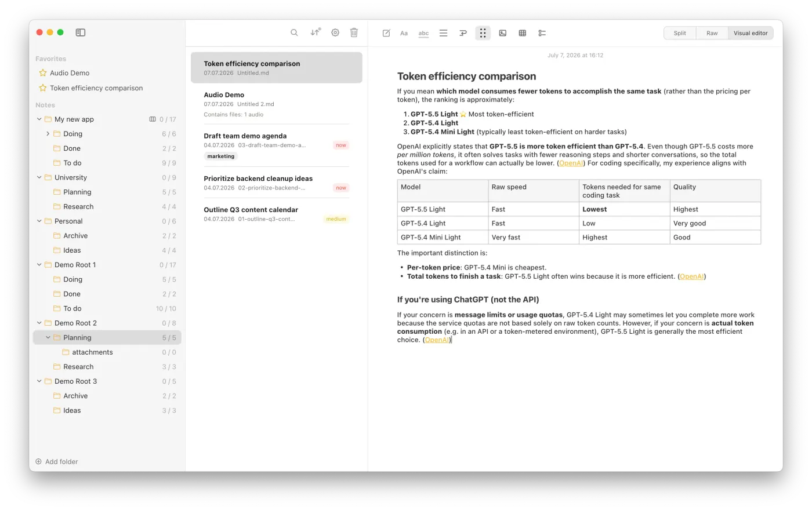
Task: Click the marketing tag on the draft note
Action: point(221,156)
